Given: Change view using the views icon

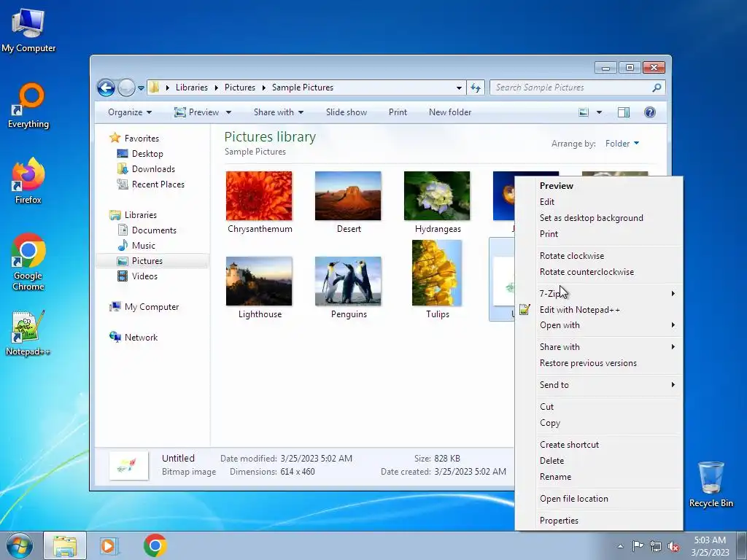Looking at the screenshot, I should click(584, 112).
